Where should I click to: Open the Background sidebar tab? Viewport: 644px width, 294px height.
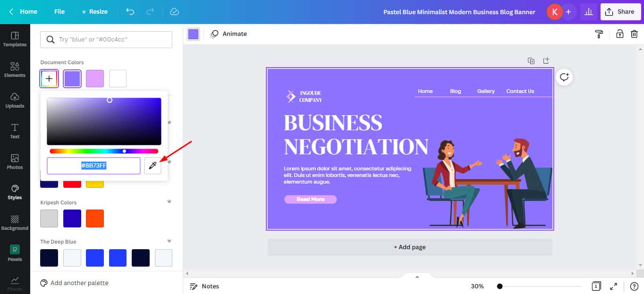pyautogui.click(x=15, y=223)
